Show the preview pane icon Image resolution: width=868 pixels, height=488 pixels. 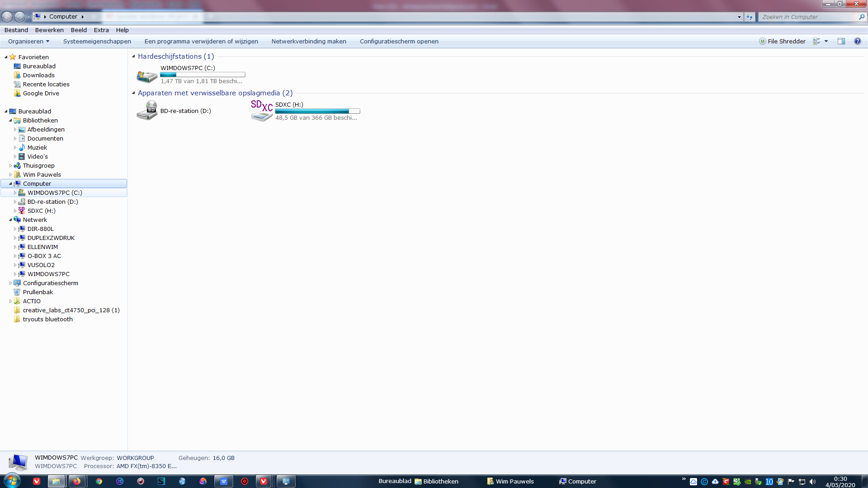[x=841, y=41]
